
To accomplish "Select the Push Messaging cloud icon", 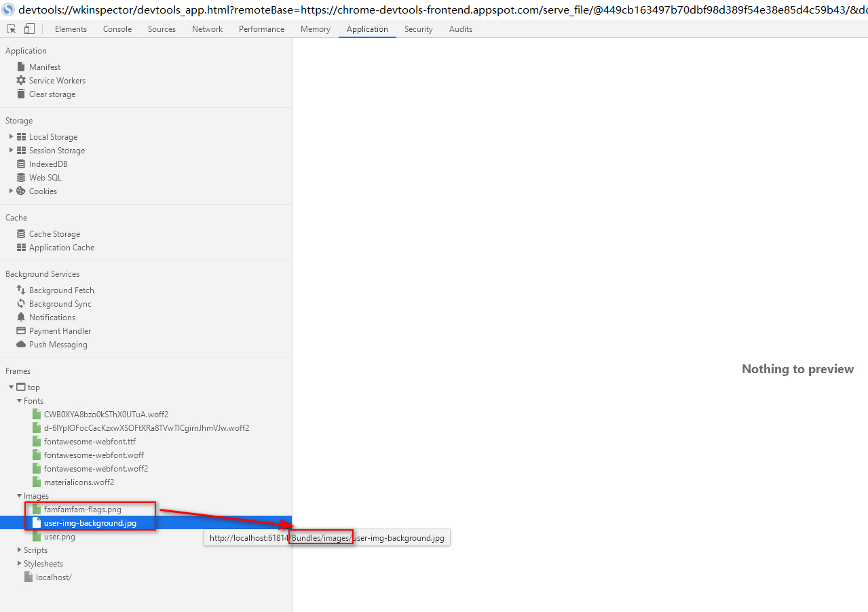I will [x=20, y=344].
